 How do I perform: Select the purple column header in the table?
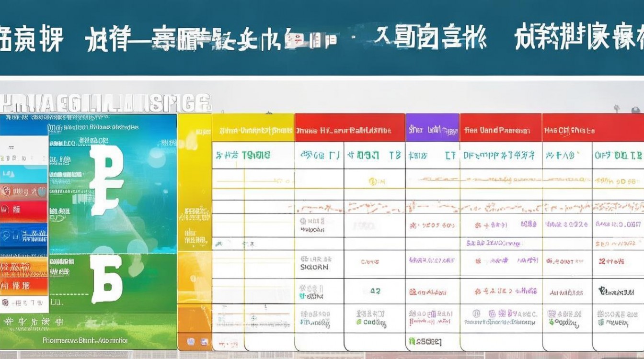433,128
